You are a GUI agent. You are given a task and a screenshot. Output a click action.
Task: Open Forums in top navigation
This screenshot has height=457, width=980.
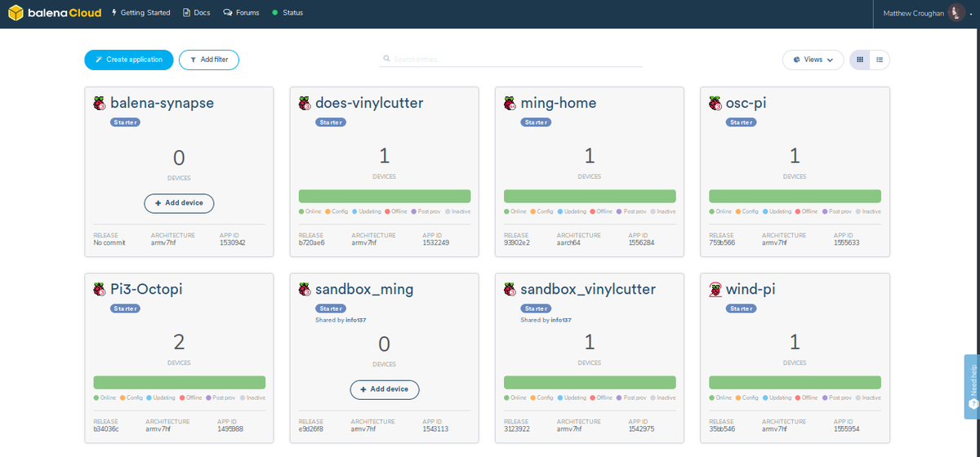(241, 13)
